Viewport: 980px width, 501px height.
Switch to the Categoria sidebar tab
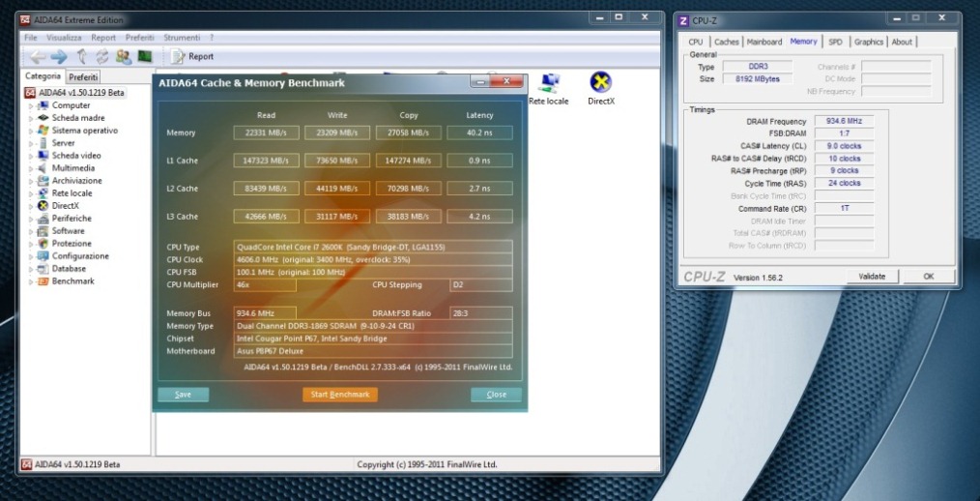(43, 76)
